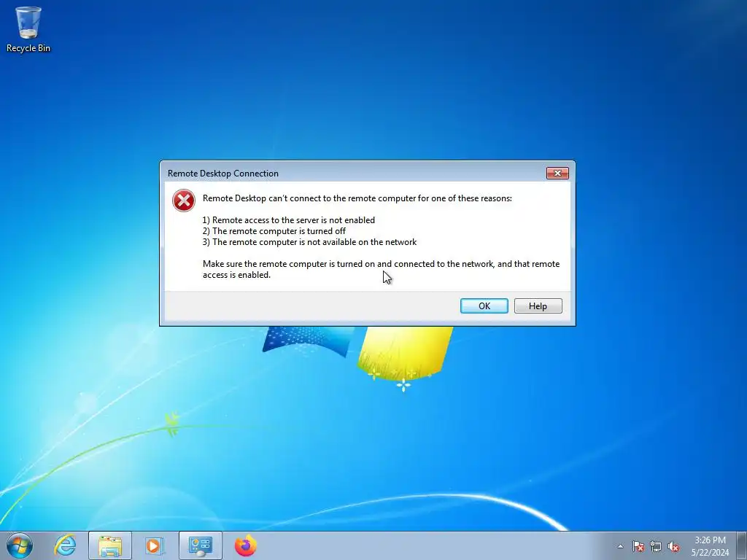Launch Internet Explorer from the taskbar

coord(65,545)
